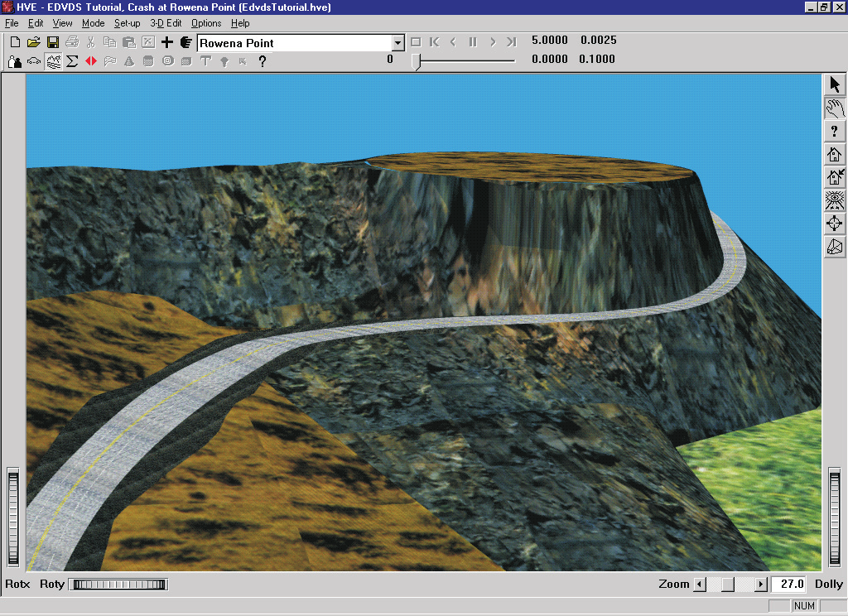Activate the hand pan tool
The width and height of the screenshot is (848, 616).
835,108
